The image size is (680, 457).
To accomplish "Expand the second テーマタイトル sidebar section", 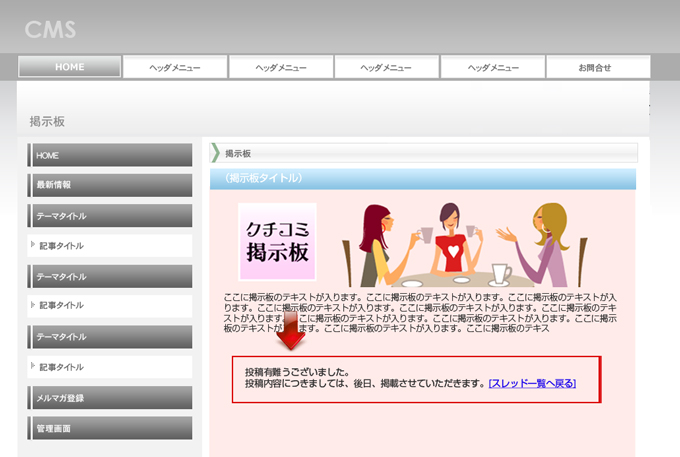I will [109, 276].
